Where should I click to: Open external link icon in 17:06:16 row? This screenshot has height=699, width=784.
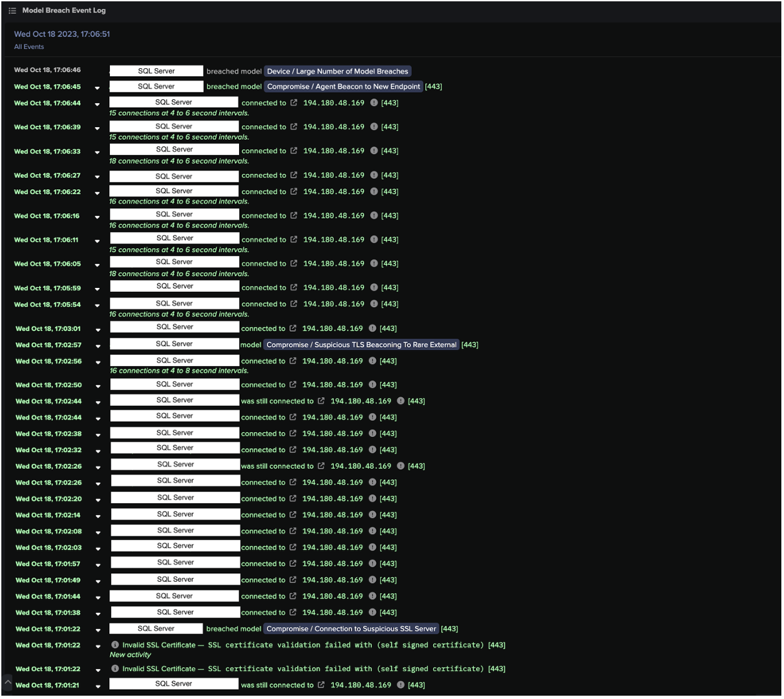[x=294, y=216]
